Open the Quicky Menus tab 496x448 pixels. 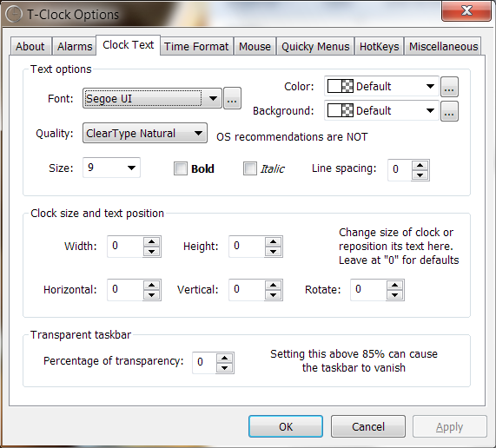point(315,47)
